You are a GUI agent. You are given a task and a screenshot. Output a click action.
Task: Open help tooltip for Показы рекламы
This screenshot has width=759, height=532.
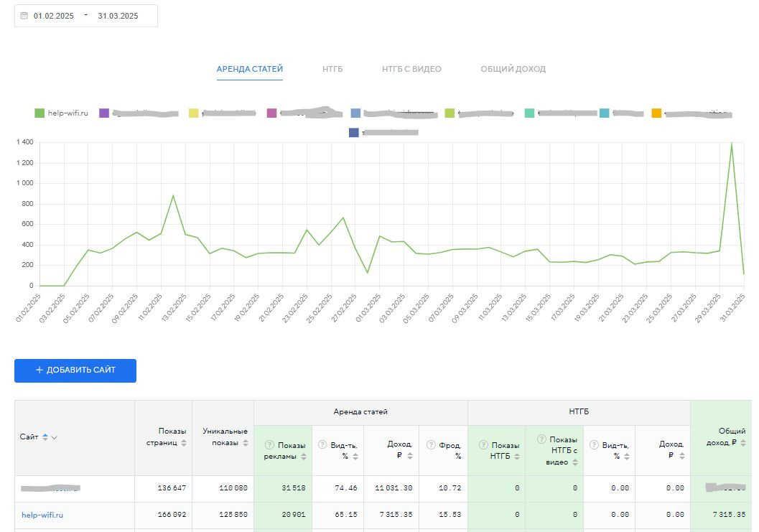(x=269, y=445)
